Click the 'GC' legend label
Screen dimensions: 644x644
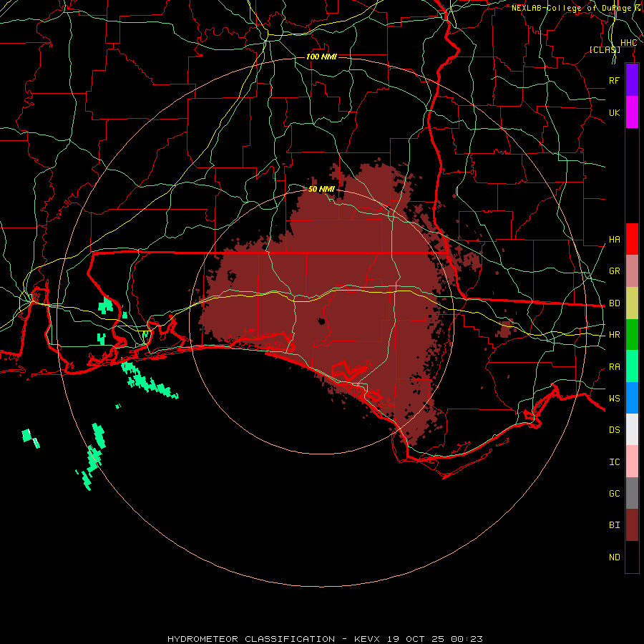tap(614, 494)
